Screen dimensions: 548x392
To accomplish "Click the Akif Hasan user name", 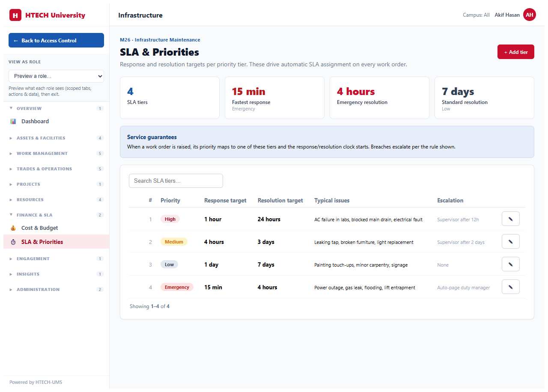I will [507, 15].
